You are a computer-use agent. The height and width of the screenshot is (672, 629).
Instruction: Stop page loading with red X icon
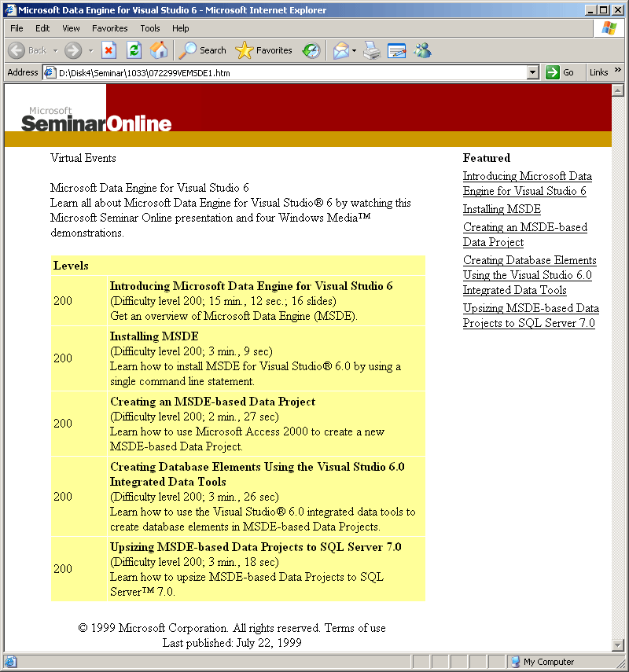pos(109,50)
